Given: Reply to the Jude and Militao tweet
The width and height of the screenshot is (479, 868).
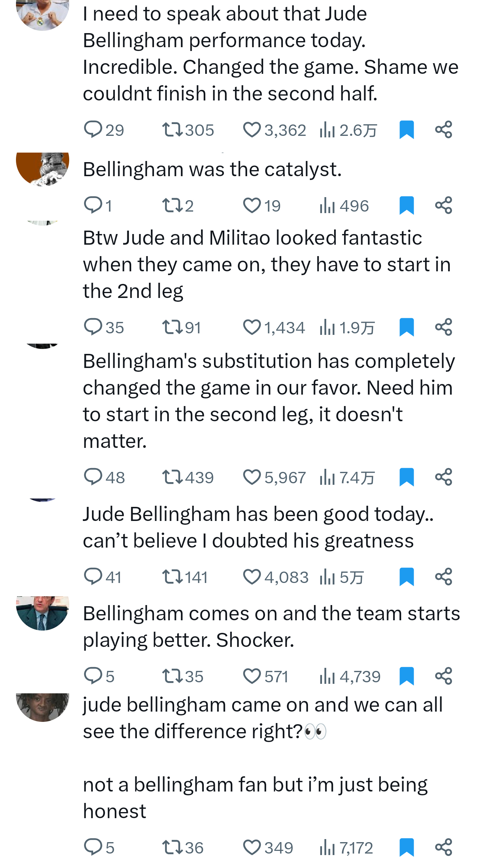Looking at the screenshot, I should pyautogui.click(x=93, y=327).
